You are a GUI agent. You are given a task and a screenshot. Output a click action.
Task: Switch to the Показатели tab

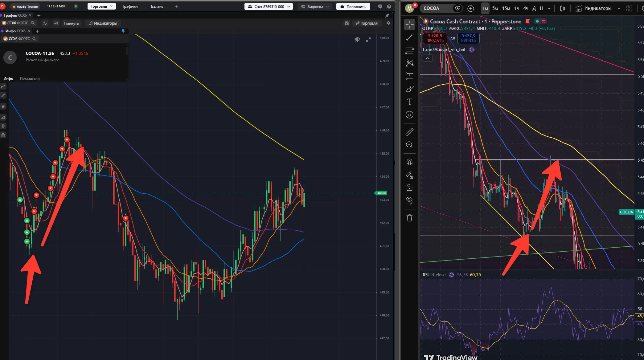pos(30,79)
